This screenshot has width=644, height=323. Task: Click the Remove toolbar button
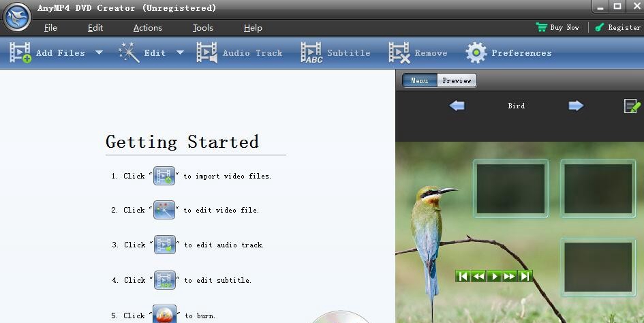tap(418, 52)
